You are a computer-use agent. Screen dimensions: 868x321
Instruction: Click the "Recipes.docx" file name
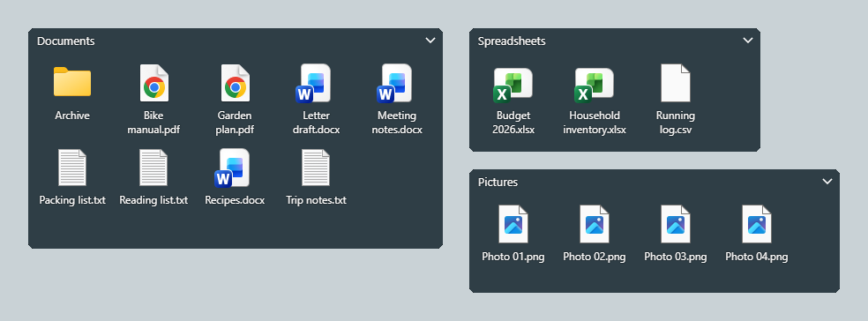tap(235, 200)
